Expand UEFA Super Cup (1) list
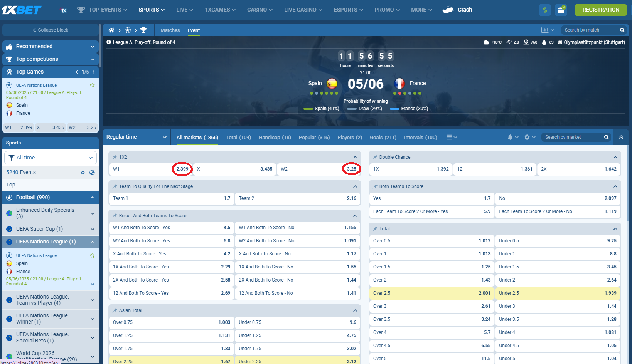 coord(92,229)
